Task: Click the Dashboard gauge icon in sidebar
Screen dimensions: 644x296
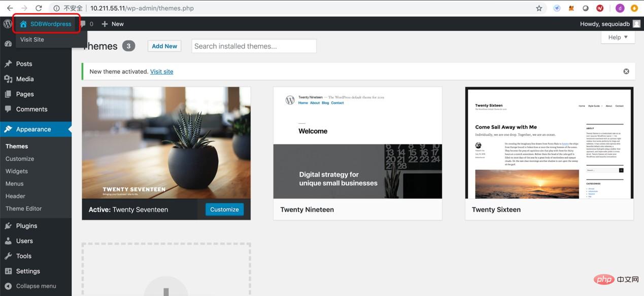Action: click(x=8, y=44)
